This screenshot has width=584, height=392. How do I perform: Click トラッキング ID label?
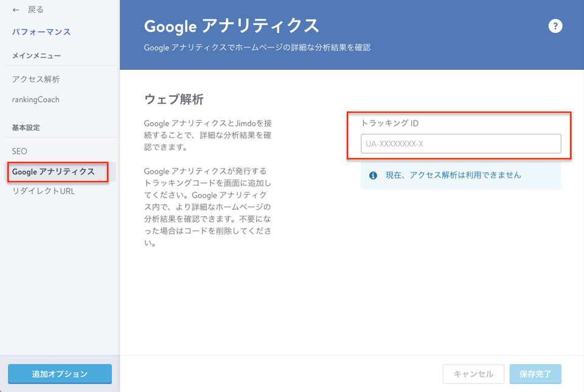(389, 123)
